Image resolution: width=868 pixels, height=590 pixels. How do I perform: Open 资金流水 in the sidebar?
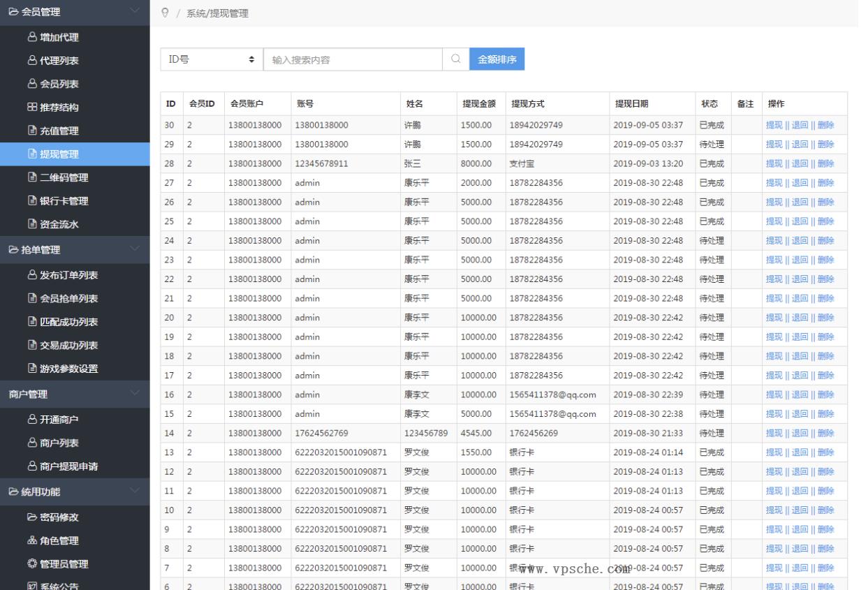point(75,224)
